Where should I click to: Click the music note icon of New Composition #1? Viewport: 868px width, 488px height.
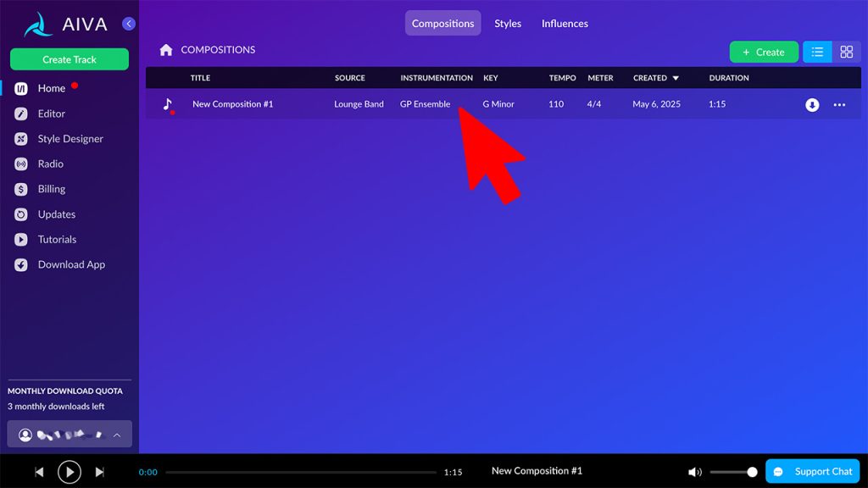click(x=168, y=104)
